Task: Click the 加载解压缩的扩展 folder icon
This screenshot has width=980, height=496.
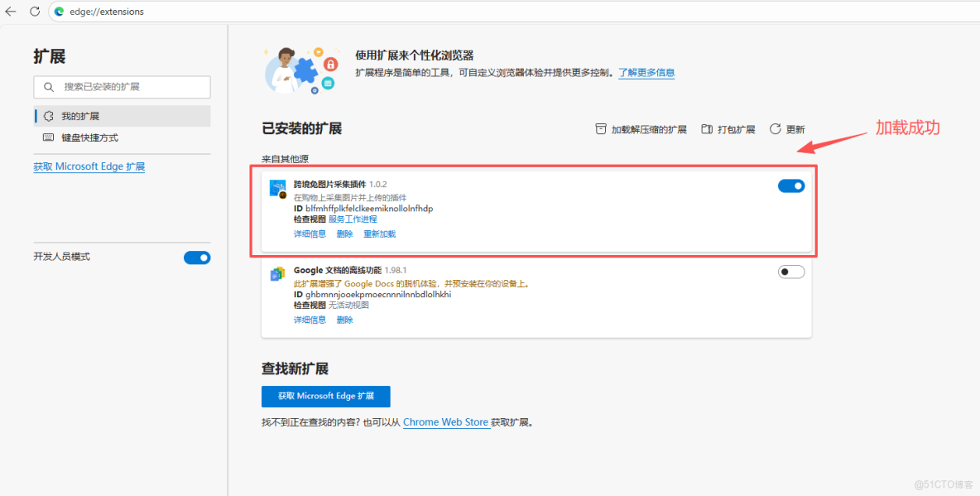Action: pos(602,128)
